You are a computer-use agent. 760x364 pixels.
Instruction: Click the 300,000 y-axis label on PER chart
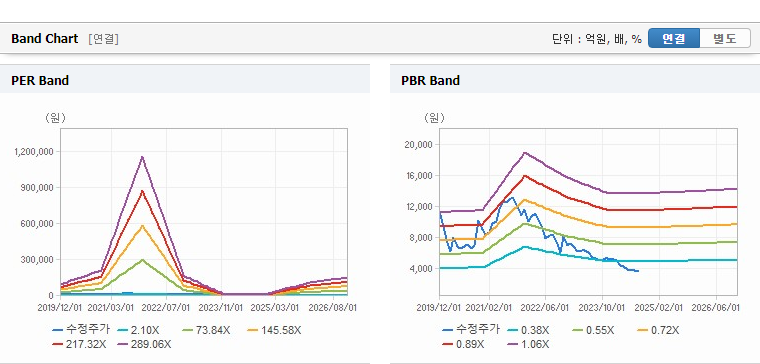point(37,259)
